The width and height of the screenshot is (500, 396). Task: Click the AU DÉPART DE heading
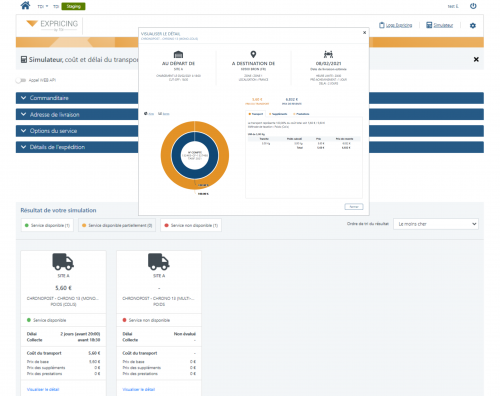[x=178, y=63]
